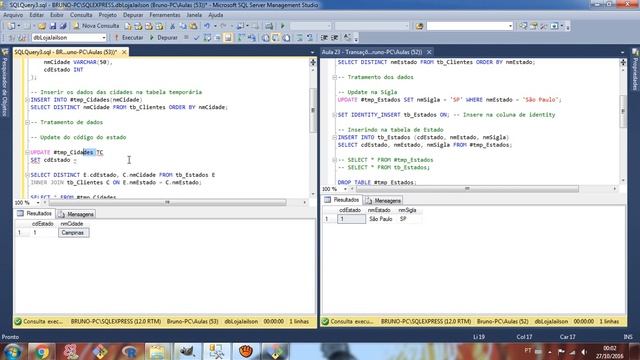The image size is (640, 360).
Task: Click the save diskette icon
Action: [x=53, y=26]
